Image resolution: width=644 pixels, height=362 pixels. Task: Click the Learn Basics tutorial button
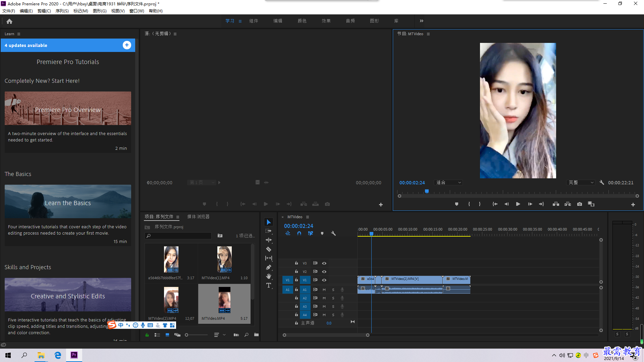pyautogui.click(x=68, y=202)
